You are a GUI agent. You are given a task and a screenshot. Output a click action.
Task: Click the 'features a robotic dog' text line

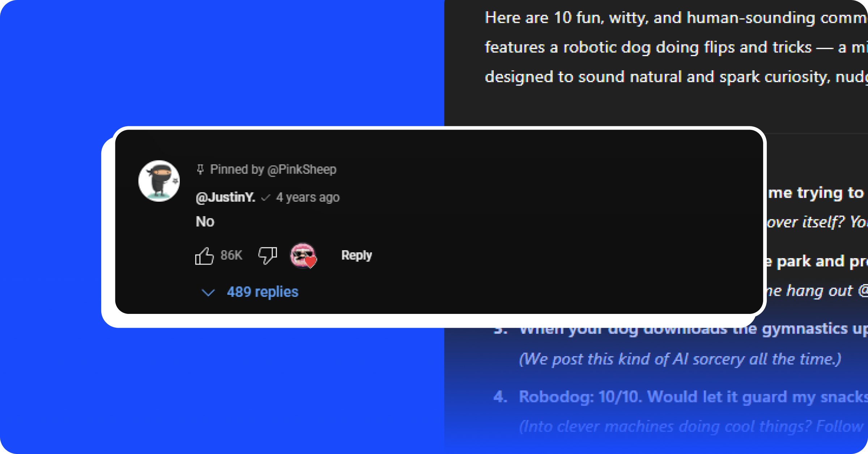676,47
